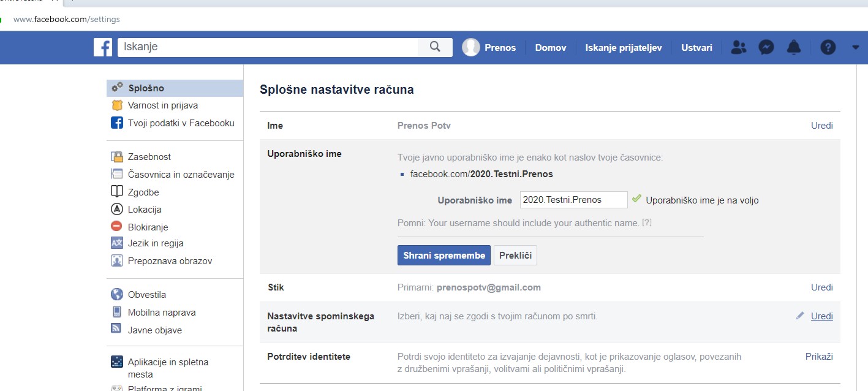Image resolution: width=868 pixels, height=391 pixels.
Task: Click the Uporabniško ime text field
Action: click(x=573, y=200)
